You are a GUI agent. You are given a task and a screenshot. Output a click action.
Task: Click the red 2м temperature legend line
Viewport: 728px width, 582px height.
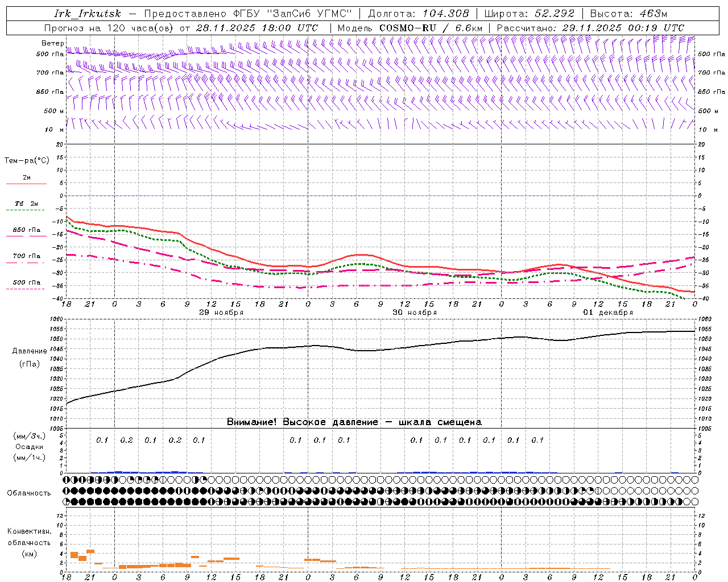click(x=26, y=184)
